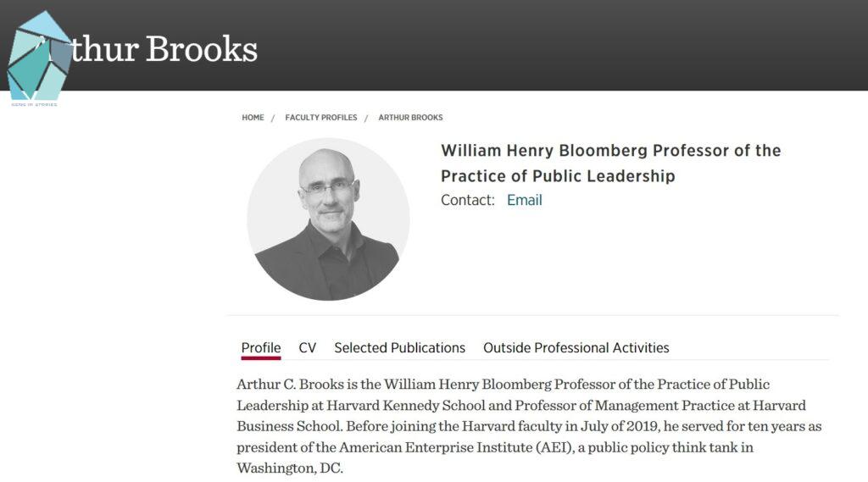This screenshot has height=482, width=868.
Task: Click the slash separator after HOME
Action: pos(273,118)
